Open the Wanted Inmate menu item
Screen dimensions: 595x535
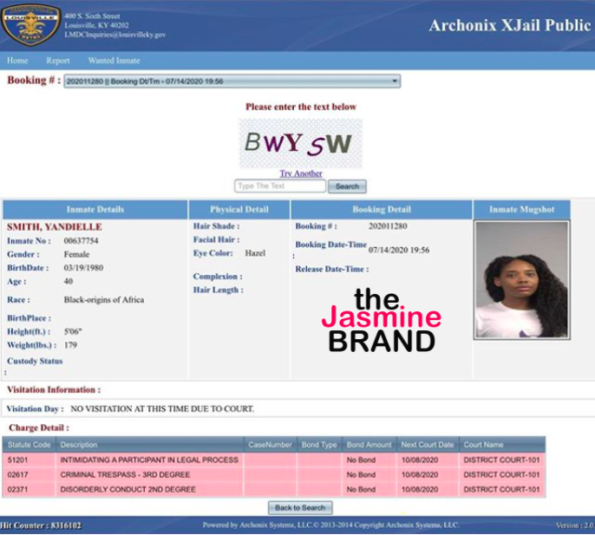[114, 61]
